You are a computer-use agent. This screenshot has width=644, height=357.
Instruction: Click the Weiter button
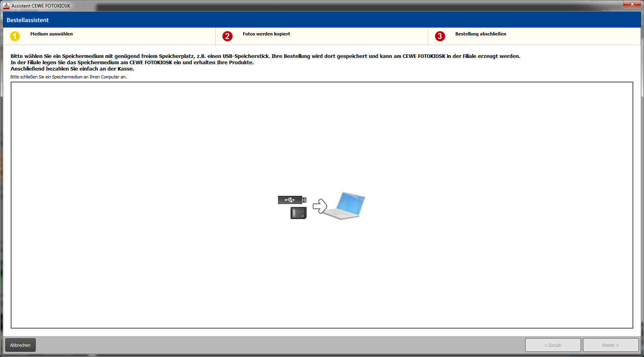pyautogui.click(x=611, y=345)
